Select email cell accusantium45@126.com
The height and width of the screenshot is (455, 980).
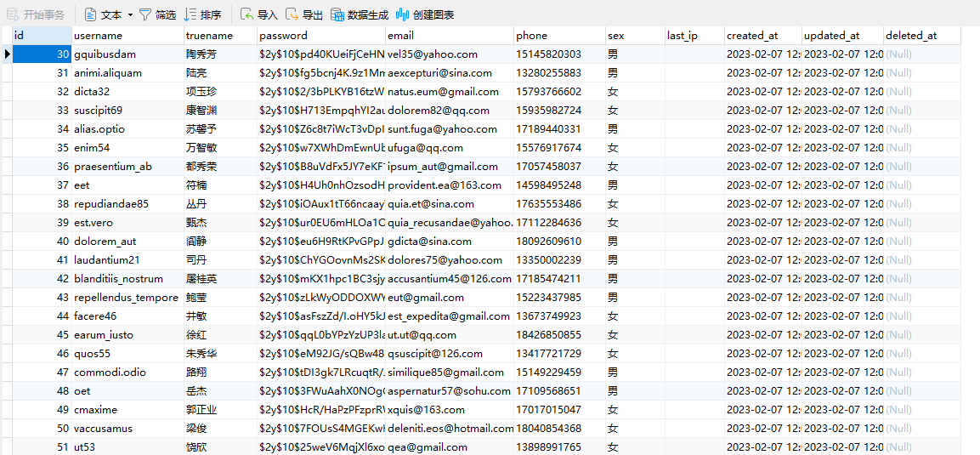pos(450,279)
